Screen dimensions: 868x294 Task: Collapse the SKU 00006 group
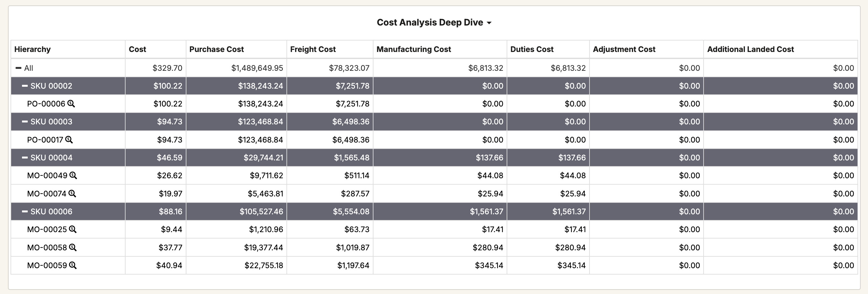25,211
